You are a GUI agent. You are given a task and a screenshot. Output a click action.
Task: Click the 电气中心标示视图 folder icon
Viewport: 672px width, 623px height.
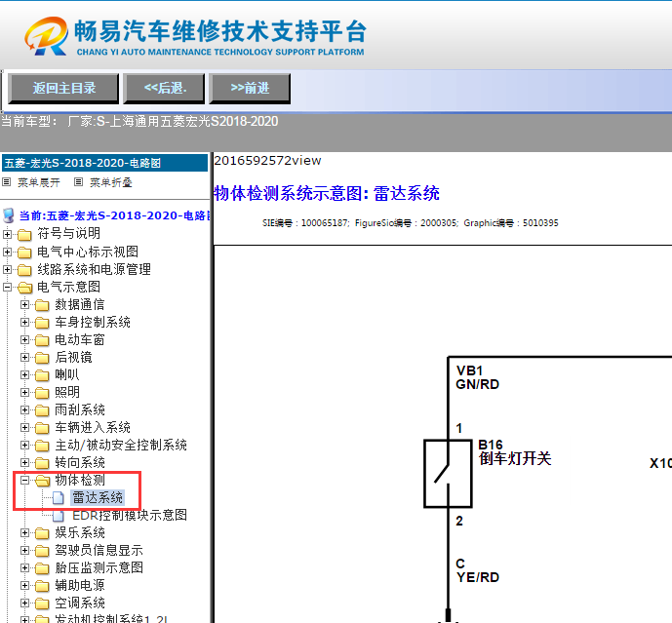24,253
